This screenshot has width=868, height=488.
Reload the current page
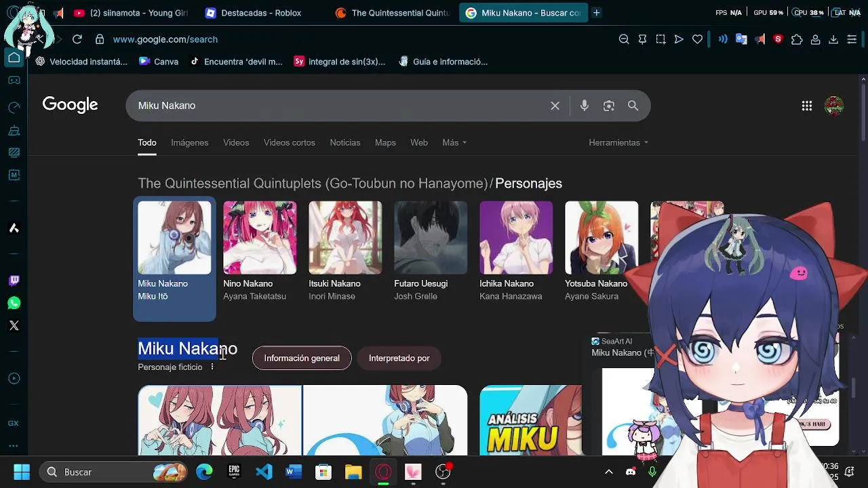point(77,39)
